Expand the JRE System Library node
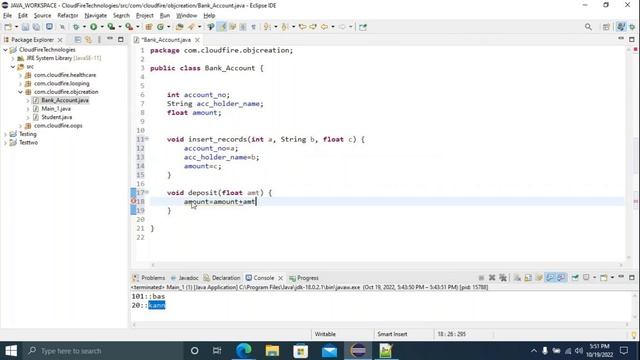Viewport: 640px width, 360px height. tap(13, 58)
